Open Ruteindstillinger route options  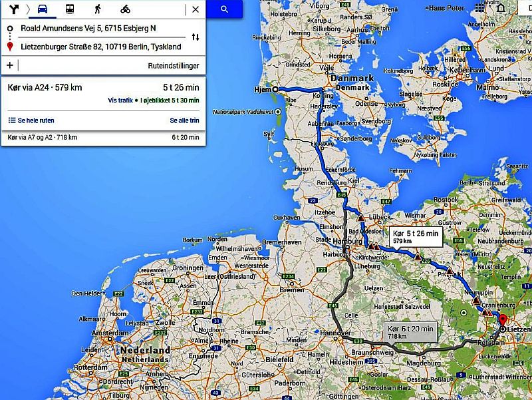click(174, 66)
